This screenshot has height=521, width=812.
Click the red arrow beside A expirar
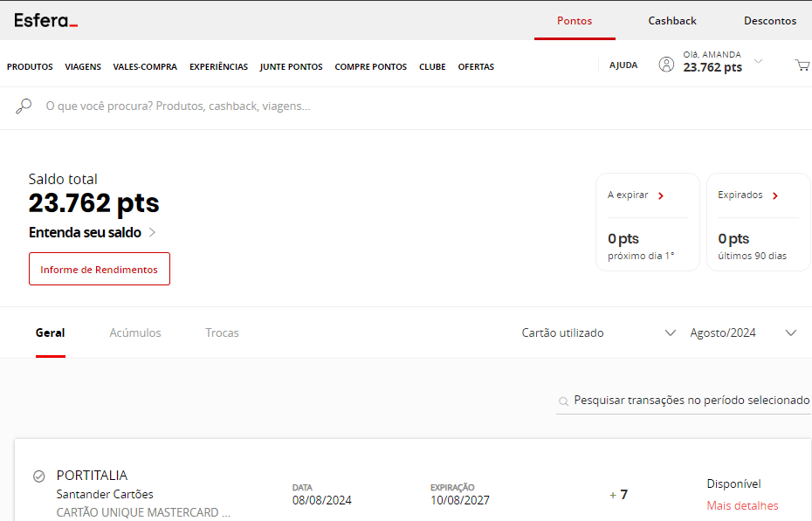[661, 195]
